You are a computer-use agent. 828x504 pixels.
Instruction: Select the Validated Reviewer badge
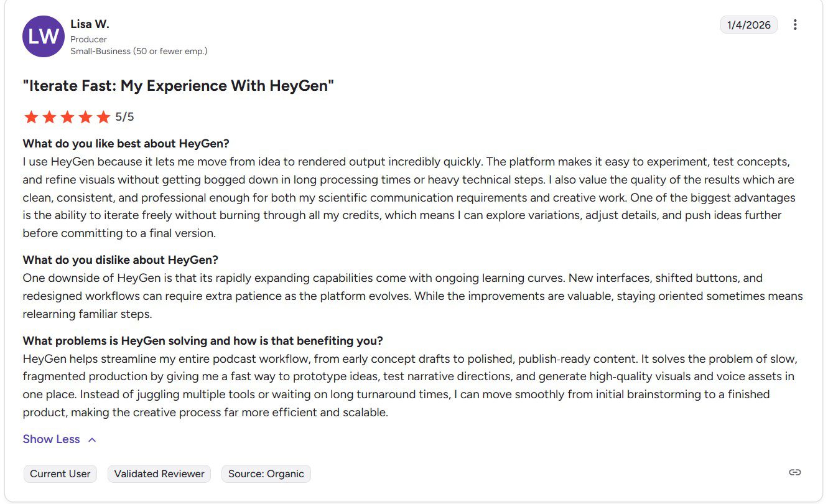pos(159,474)
